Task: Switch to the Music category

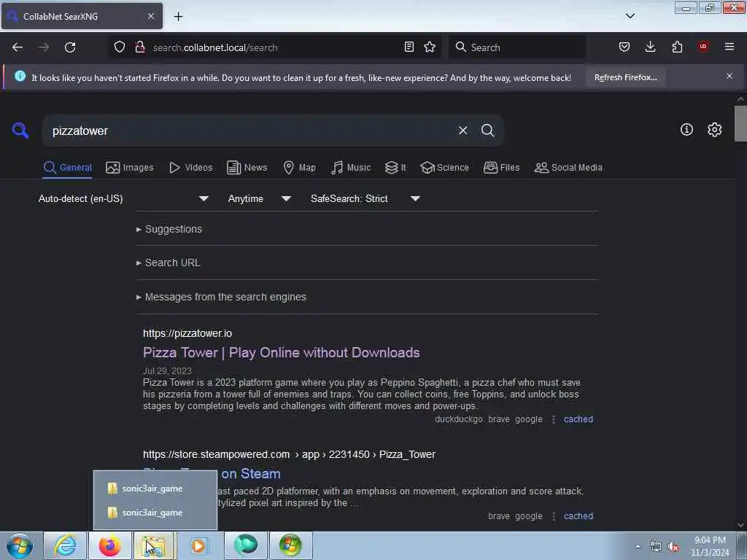Action: click(351, 168)
